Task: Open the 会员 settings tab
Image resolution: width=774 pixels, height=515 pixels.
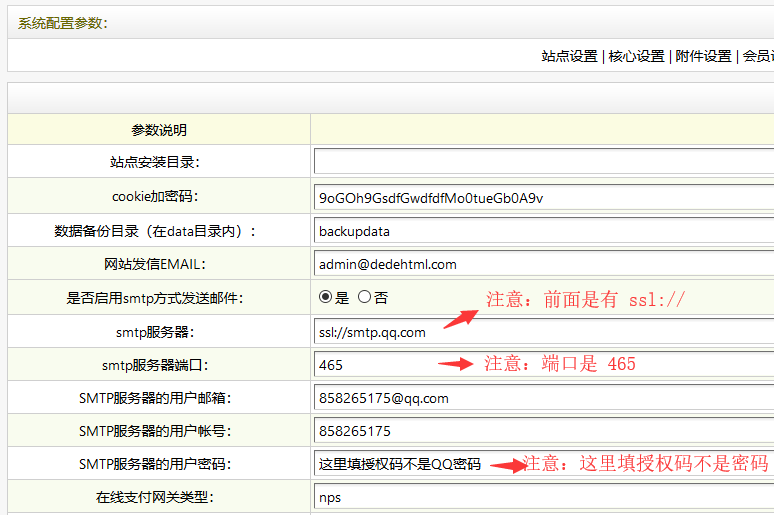Action: pos(757,57)
